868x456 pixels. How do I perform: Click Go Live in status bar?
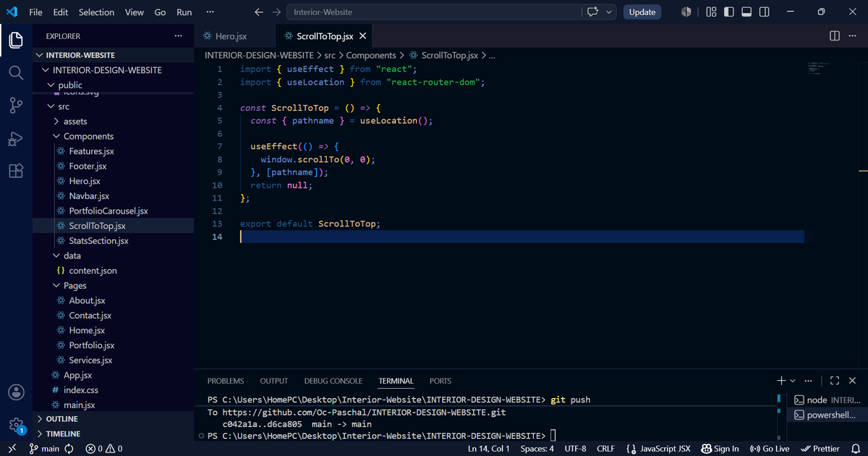pos(770,449)
